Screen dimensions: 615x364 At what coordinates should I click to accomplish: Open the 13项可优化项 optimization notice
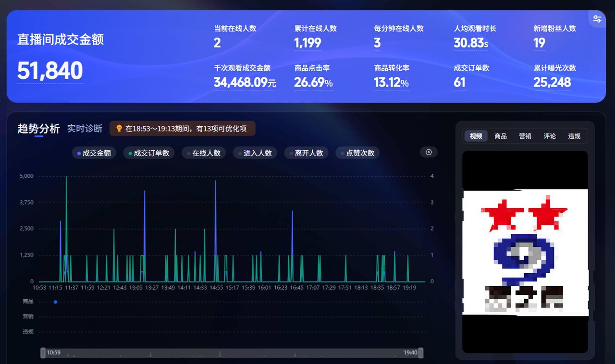pyautogui.click(x=183, y=129)
